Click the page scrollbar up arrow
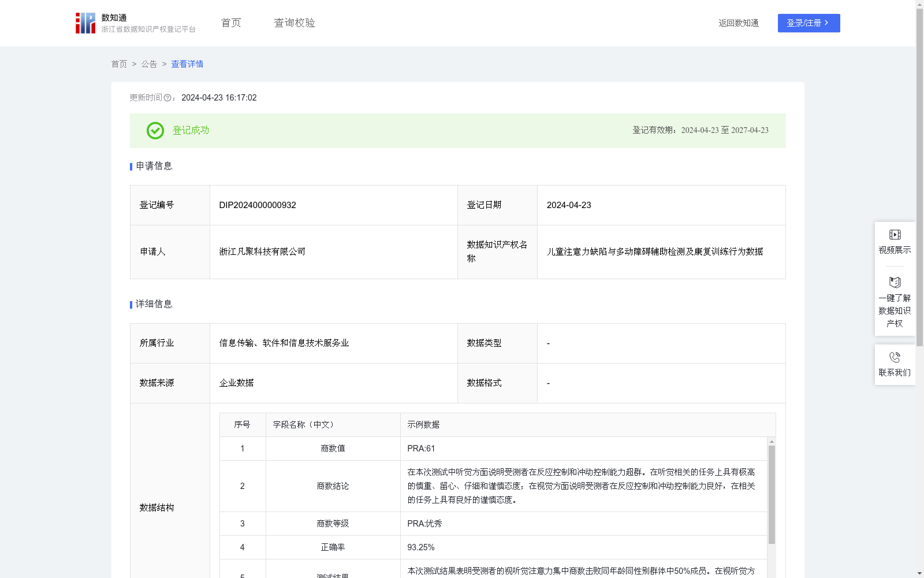This screenshot has width=924, height=578. click(x=919, y=4)
